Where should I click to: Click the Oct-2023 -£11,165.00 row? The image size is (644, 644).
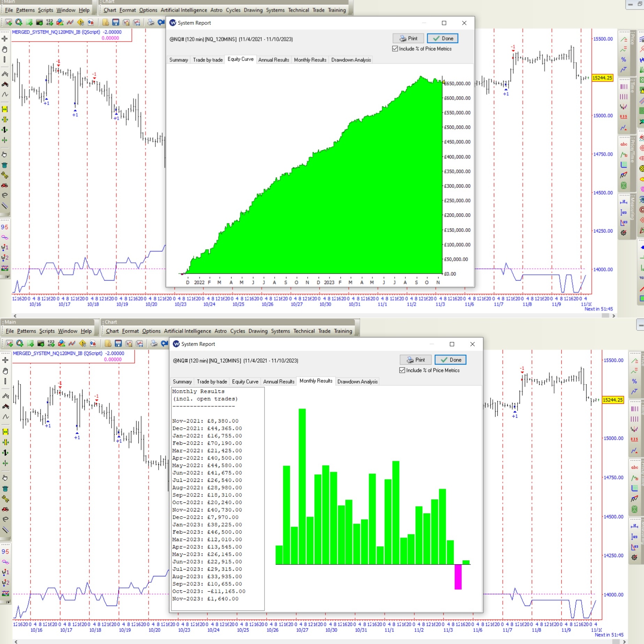tap(209, 591)
